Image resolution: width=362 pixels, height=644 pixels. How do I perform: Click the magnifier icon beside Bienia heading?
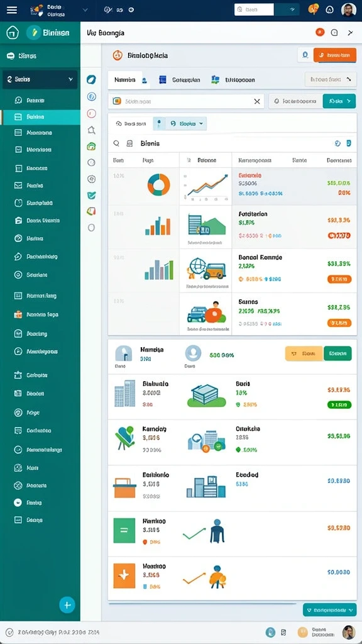pyautogui.click(x=116, y=143)
